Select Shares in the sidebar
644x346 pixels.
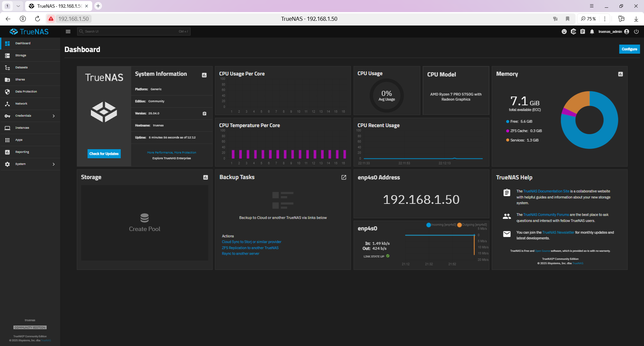coord(30,79)
